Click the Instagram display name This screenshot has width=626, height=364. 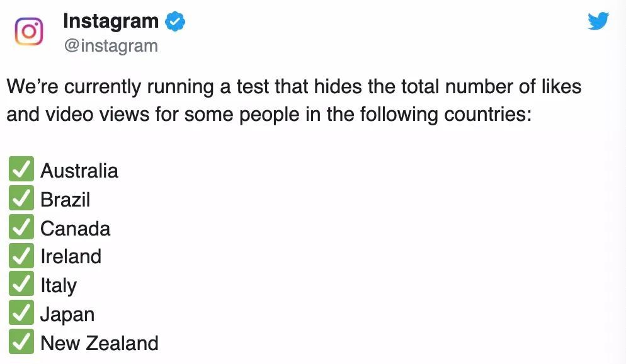coord(111,20)
